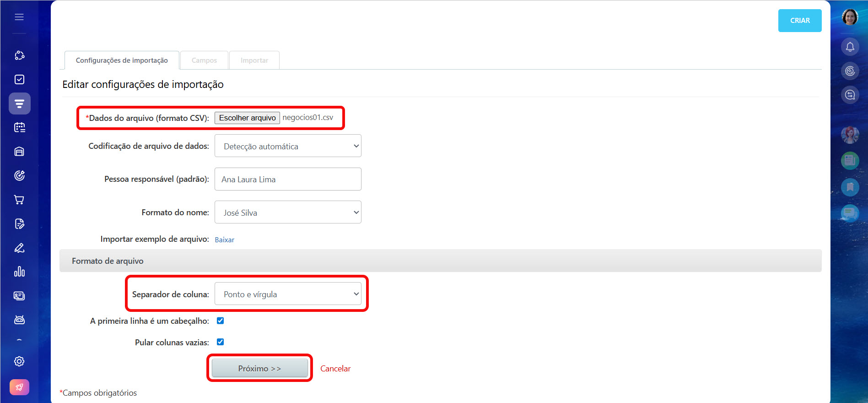This screenshot has height=403, width=868.
Task: Open the settings gear icon in the sidebar
Action: (19, 361)
